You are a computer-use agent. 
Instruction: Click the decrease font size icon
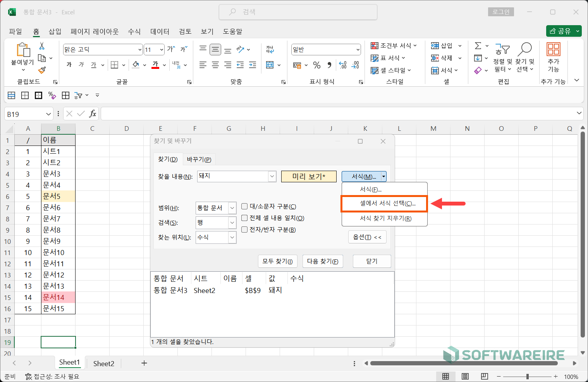pos(184,49)
